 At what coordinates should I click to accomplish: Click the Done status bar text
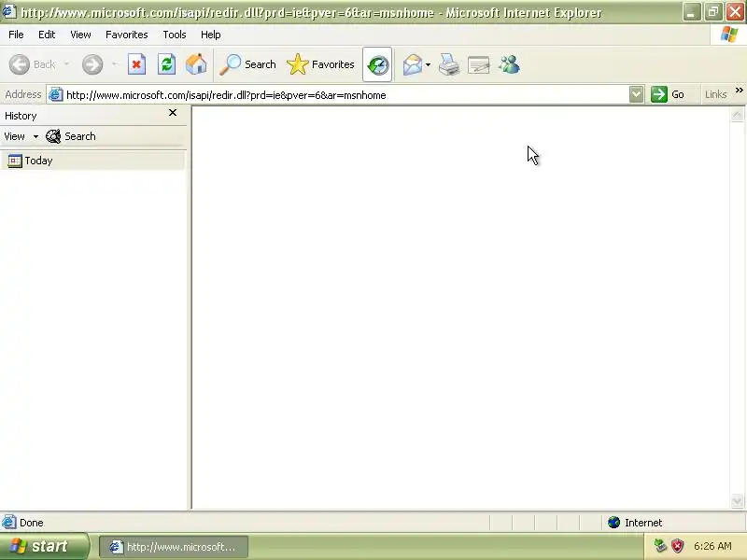pos(32,523)
